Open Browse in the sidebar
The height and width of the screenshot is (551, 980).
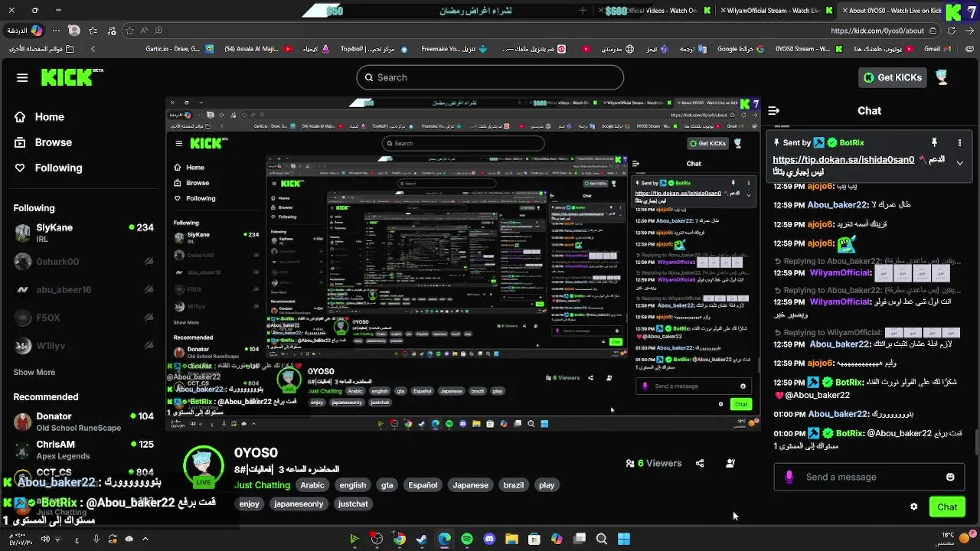click(x=44, y=142)
